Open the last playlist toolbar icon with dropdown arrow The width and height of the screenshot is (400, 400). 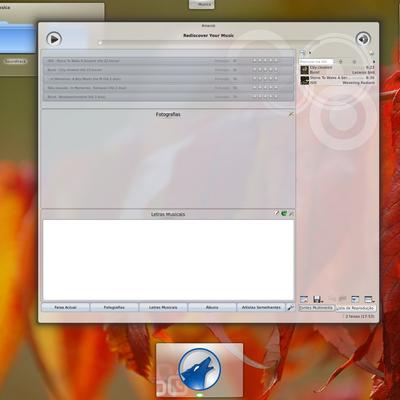369,299
